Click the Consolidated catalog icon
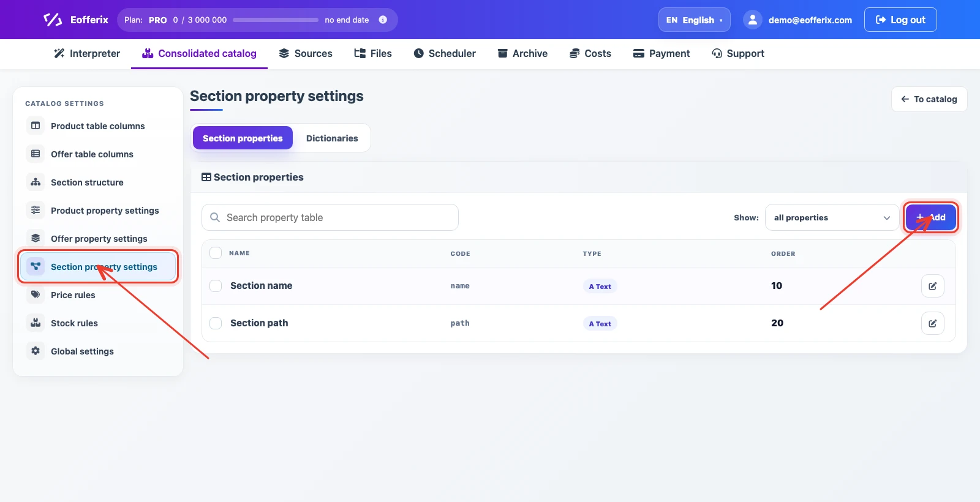Screen dimensions: 980x502 (x=148, y=53)
